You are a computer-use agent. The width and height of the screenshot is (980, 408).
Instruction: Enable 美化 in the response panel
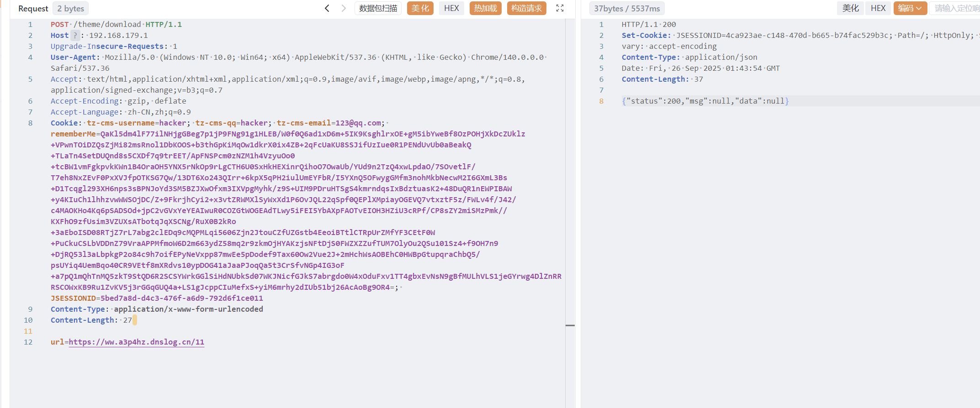(850, 8)
